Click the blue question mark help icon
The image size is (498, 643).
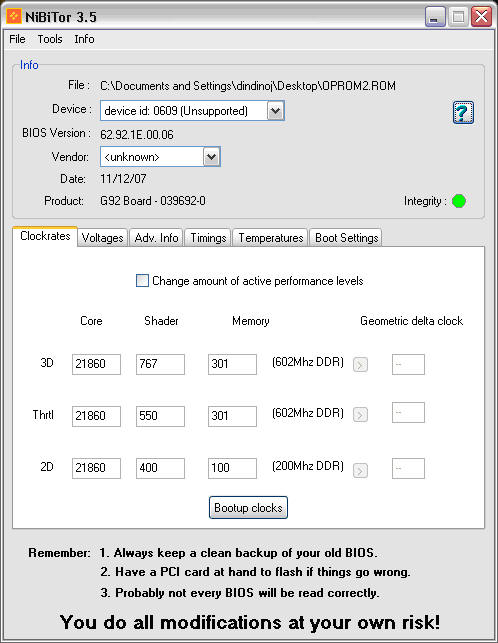click(463, 112)
